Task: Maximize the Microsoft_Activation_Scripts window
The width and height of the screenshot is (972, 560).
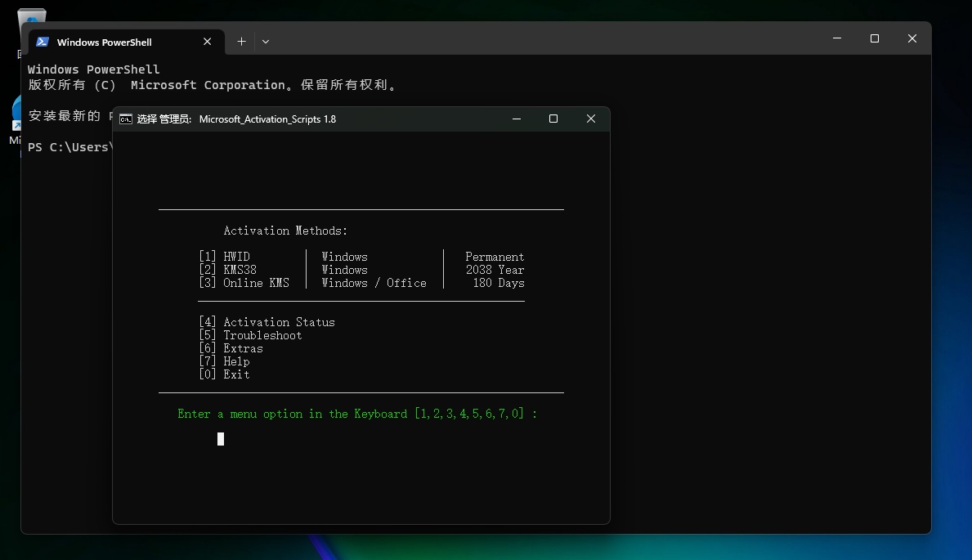Action: pyautogui.click(x=553, y=119)
